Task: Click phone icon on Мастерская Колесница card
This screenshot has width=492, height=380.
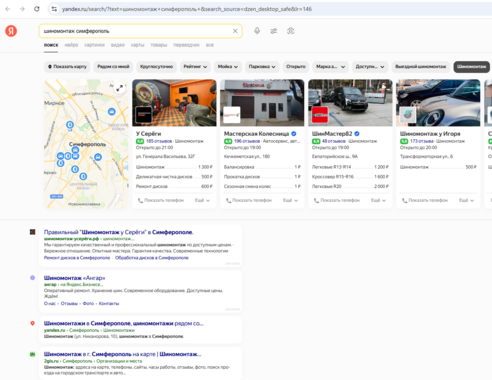Action: point(228,200)
